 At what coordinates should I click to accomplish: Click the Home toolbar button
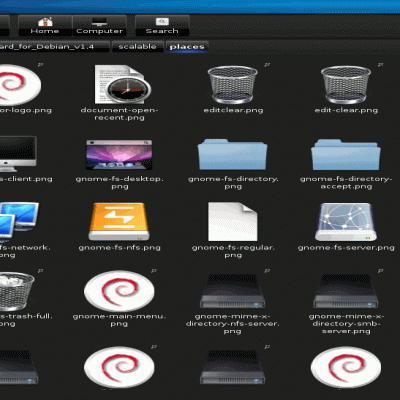pyautogui.click(x=45, y=25)
